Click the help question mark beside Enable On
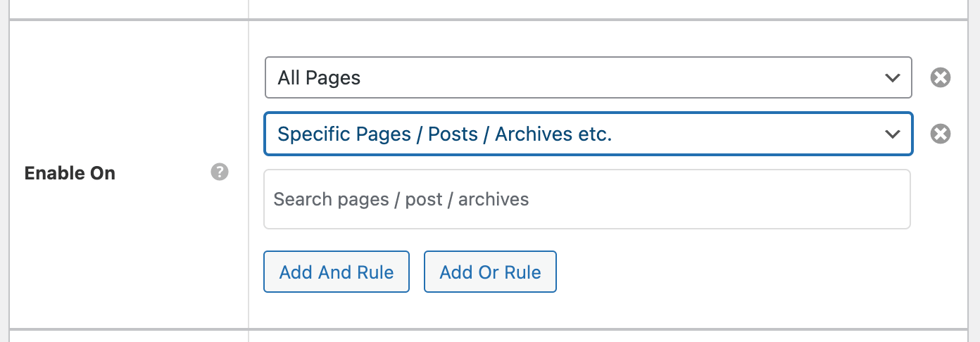 click(x=220, y=172)
